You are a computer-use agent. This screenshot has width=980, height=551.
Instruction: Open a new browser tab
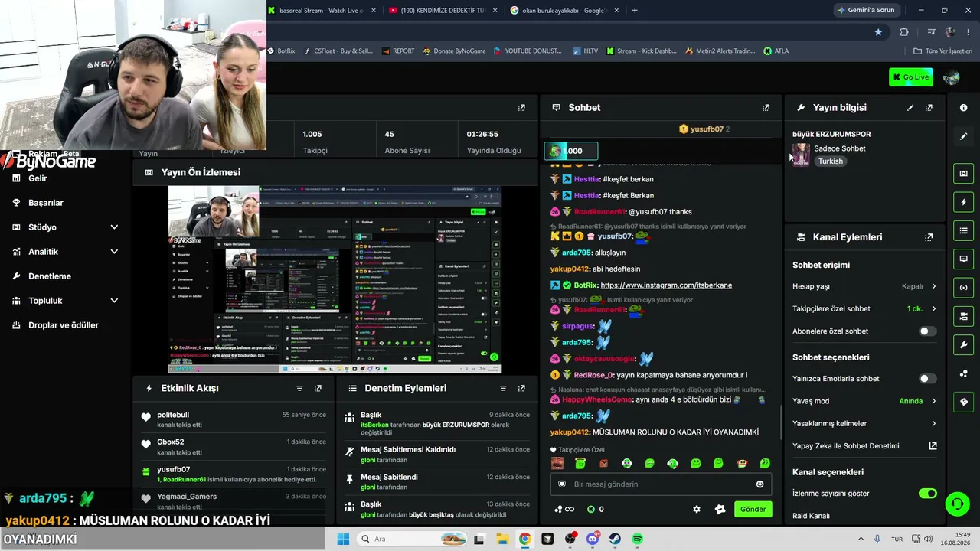(x=635, y=11)
